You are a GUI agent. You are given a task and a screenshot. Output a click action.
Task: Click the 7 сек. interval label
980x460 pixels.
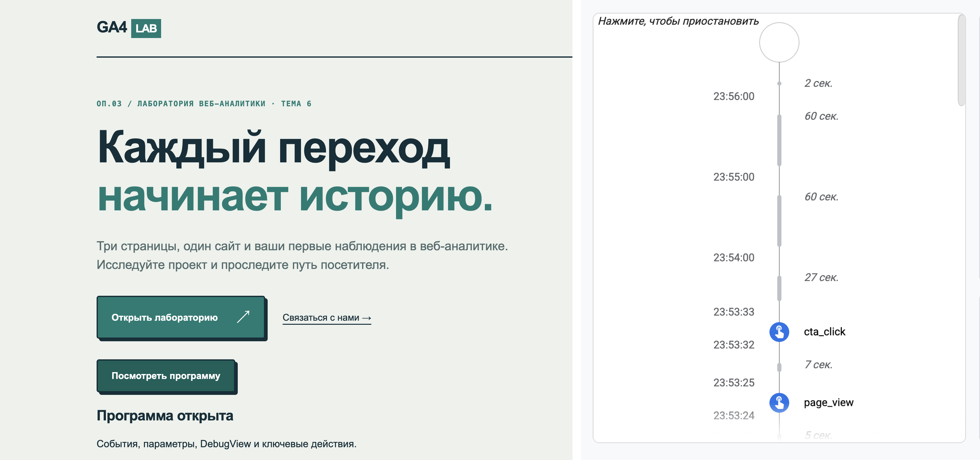click(818, 365)
